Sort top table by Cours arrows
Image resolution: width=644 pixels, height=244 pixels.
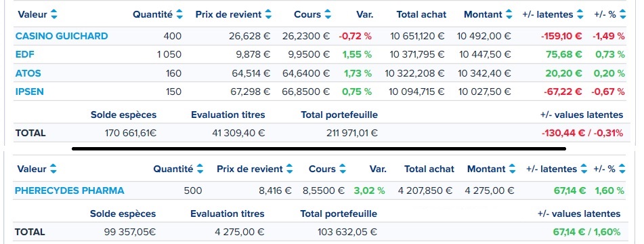tap(328, 15)
